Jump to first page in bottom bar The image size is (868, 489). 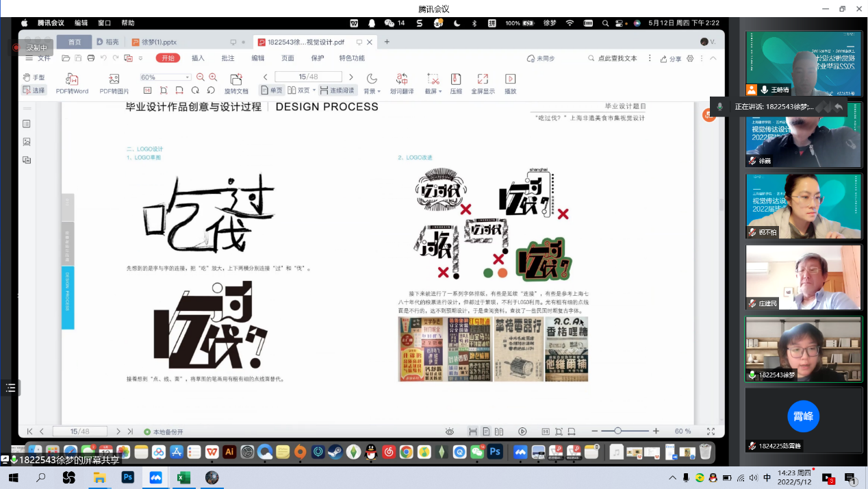(x=29, y=431)
